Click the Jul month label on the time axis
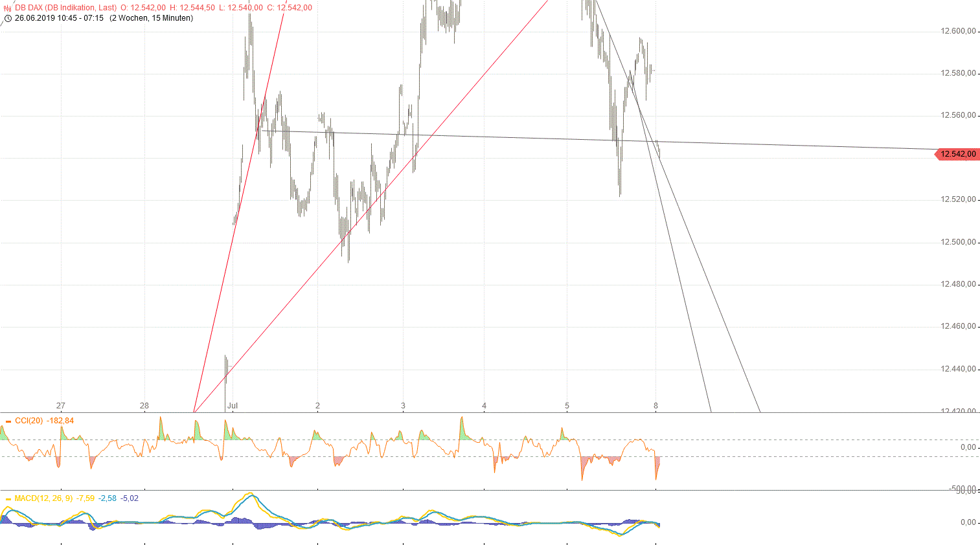The image size is (980, 545). [233, 406]
